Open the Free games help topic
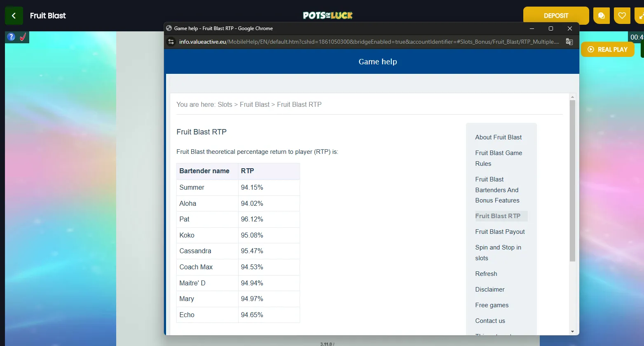 [x=492, y=305]
